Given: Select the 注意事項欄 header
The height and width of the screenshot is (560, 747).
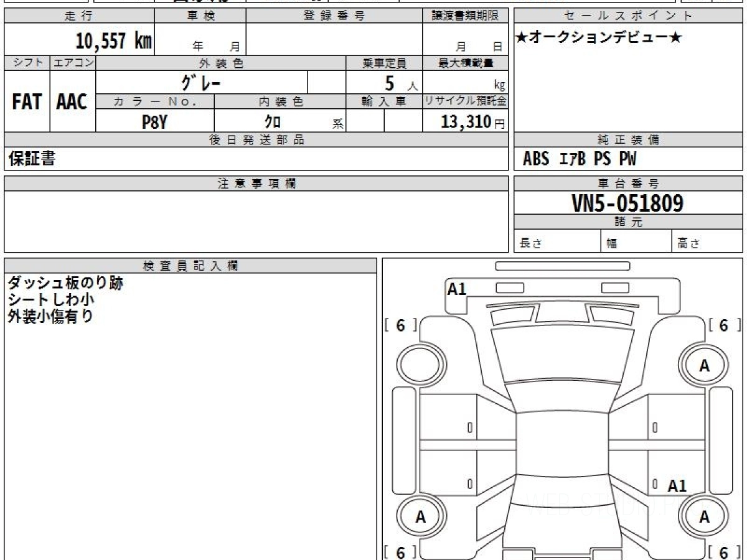Looking at the screenshot, I should click(x=256, y=184).
